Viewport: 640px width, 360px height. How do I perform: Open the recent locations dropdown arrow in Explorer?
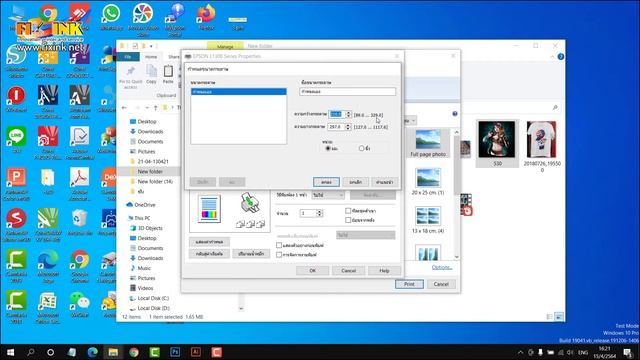click(x=147, y=108)
